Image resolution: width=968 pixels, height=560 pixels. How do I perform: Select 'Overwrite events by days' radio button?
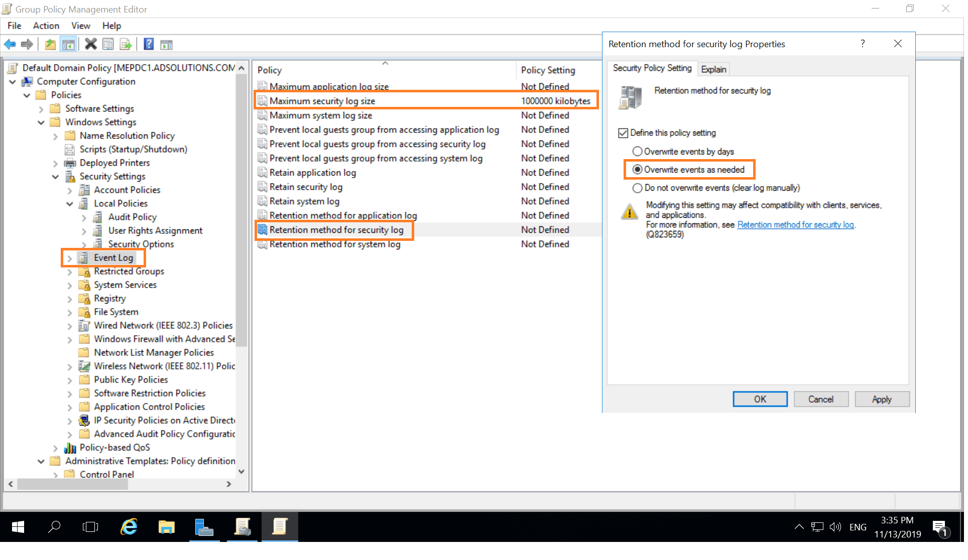(637, 152)
